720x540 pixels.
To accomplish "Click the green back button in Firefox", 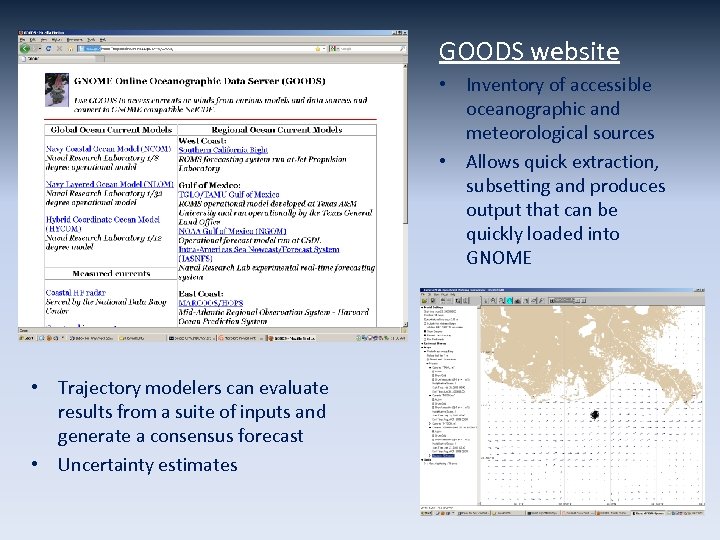I will 24,48.
